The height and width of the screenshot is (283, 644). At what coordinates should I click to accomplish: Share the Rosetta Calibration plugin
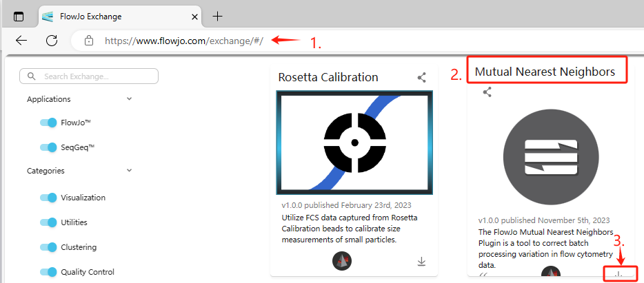(x=422, y=78)
